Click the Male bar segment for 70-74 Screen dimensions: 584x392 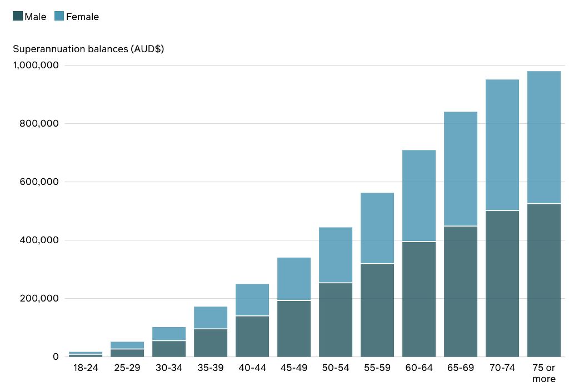[502, 284]
